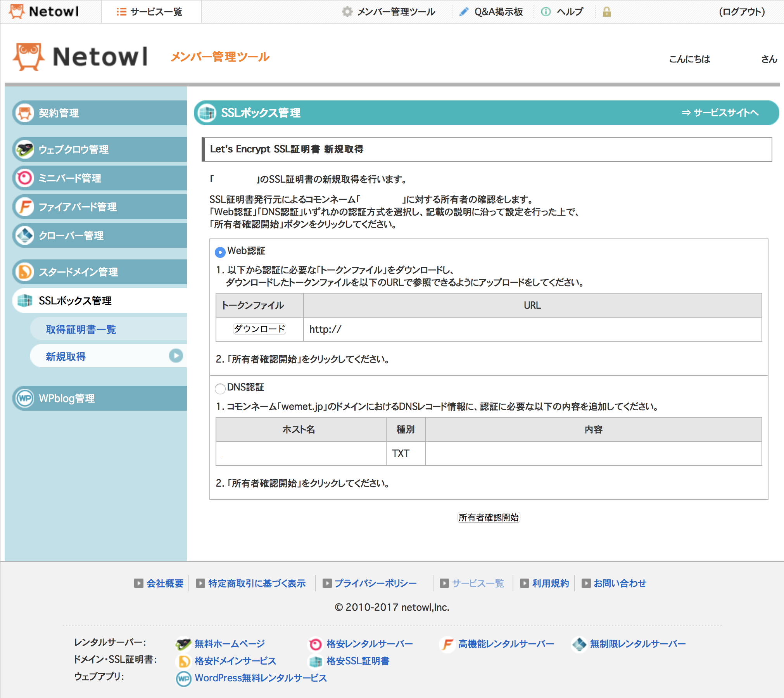Click the TXT record type cell
The image size is (784, 698).
tap(406, 453)
